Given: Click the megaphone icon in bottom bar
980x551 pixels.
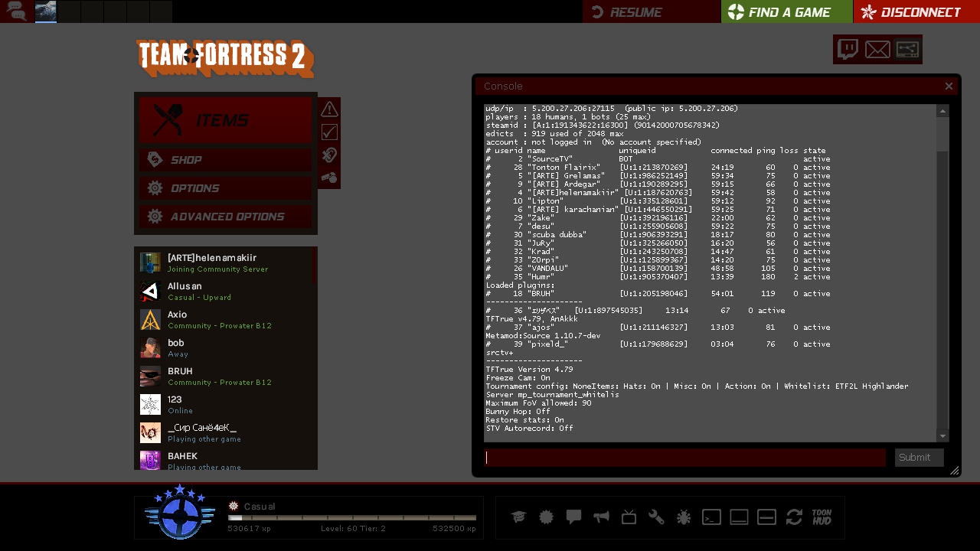Looking at the screenshot, I should [601, 517].
